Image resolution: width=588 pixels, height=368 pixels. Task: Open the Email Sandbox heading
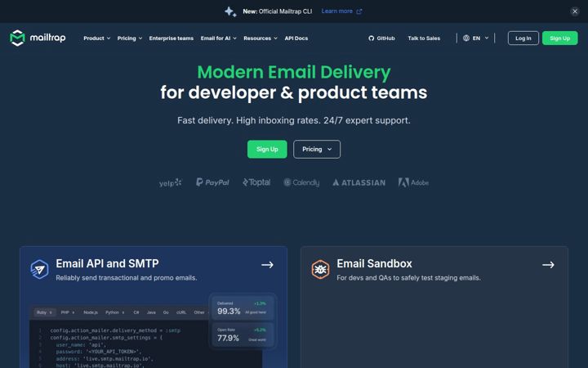[374, 263]
